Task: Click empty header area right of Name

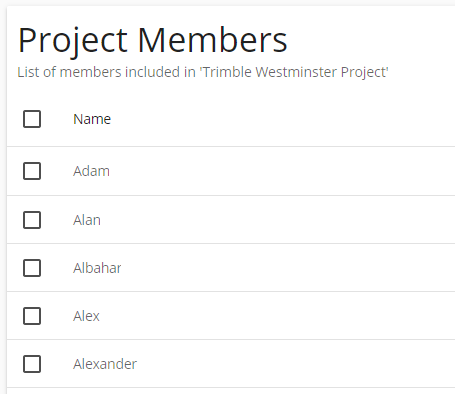Action: (283, 119)
